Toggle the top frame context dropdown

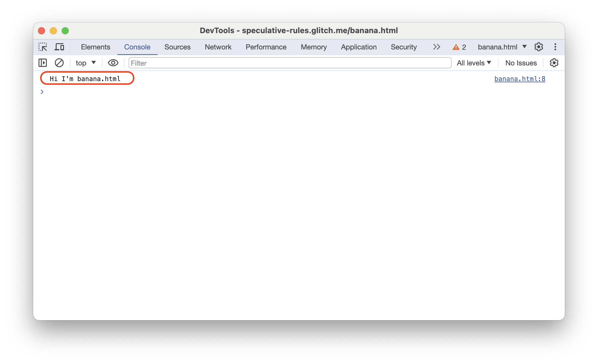pos(84,63)
